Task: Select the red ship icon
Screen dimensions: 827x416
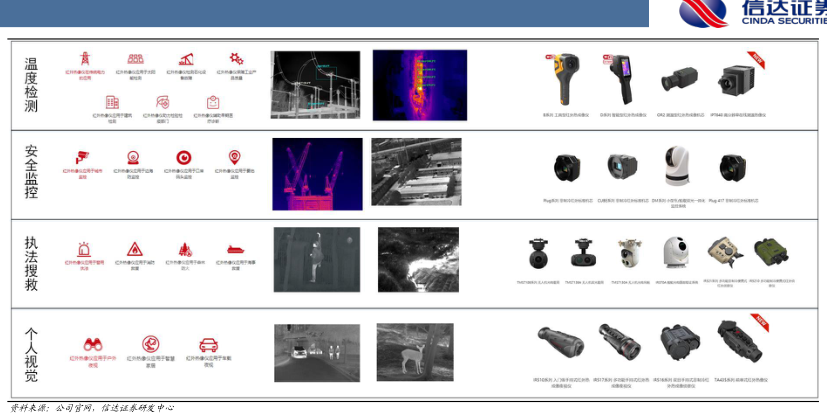Action: (x=236, y=249)
